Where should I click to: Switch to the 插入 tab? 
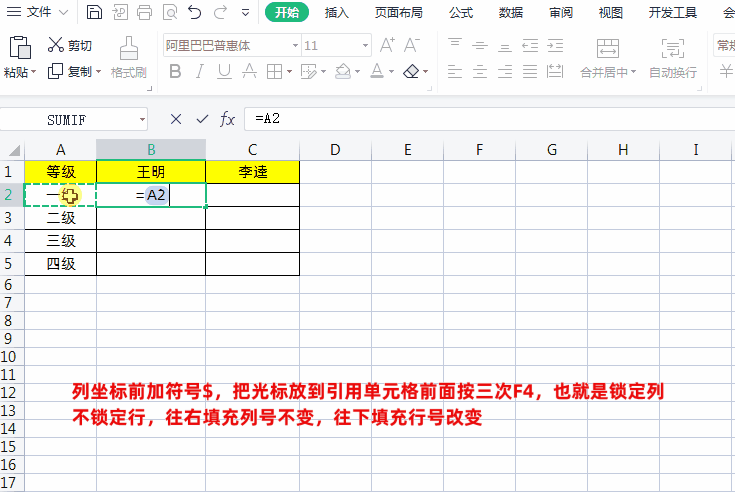[x=337, y=12]
